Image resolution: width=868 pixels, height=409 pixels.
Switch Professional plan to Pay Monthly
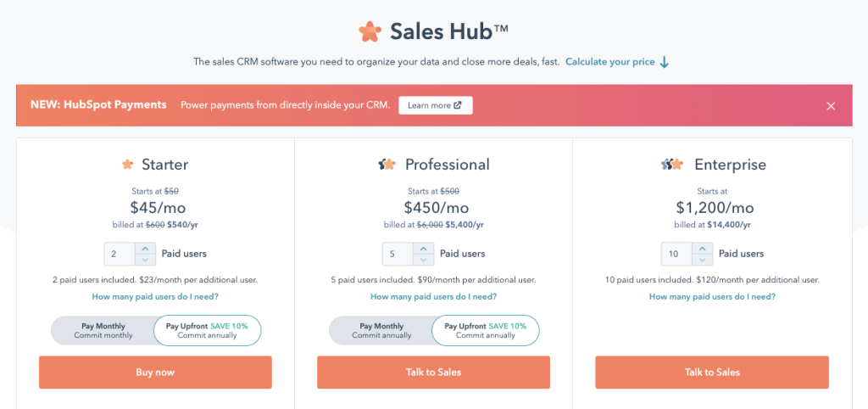coord(381,331)
